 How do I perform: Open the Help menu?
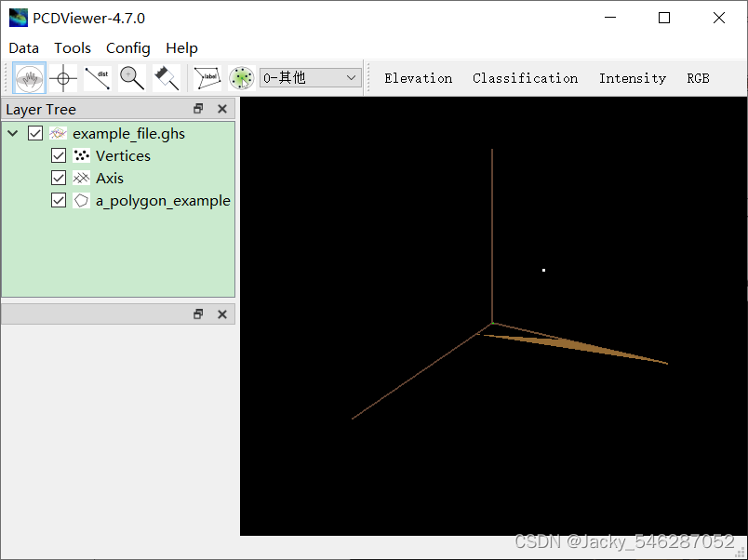(x=181, y=47)
